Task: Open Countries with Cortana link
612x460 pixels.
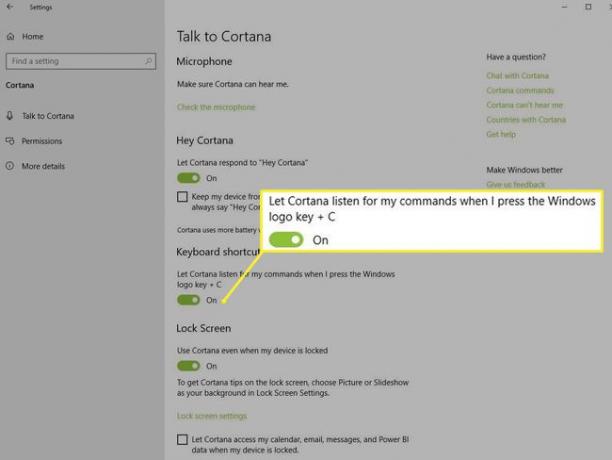Action: pos(526,120)
